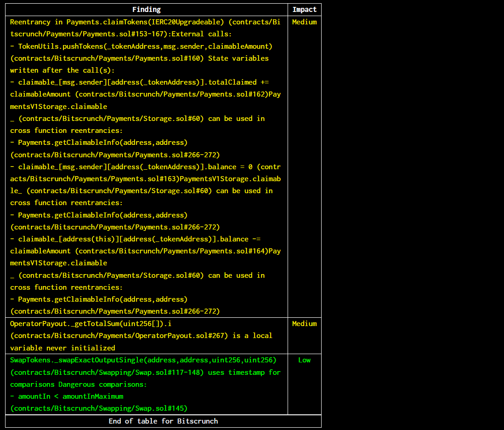Select Medium impact of reentrancy finding
504x430 pixels.
[305, 22]
